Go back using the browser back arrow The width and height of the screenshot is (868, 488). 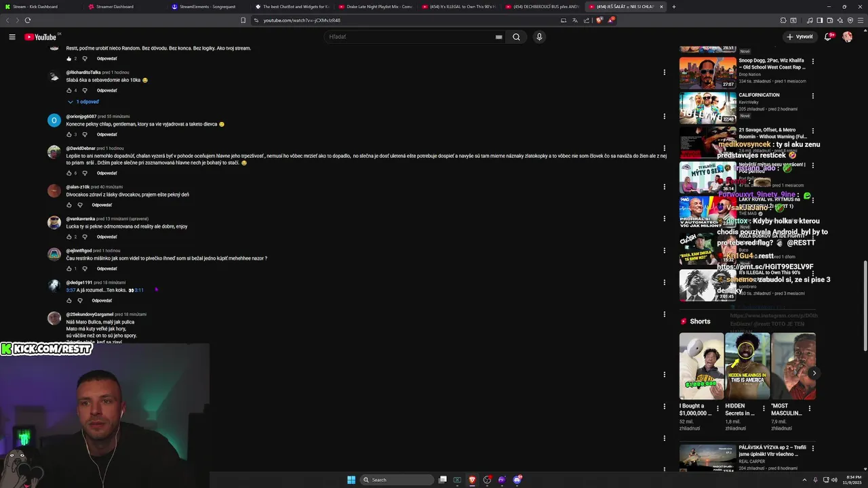coord(7,20)
